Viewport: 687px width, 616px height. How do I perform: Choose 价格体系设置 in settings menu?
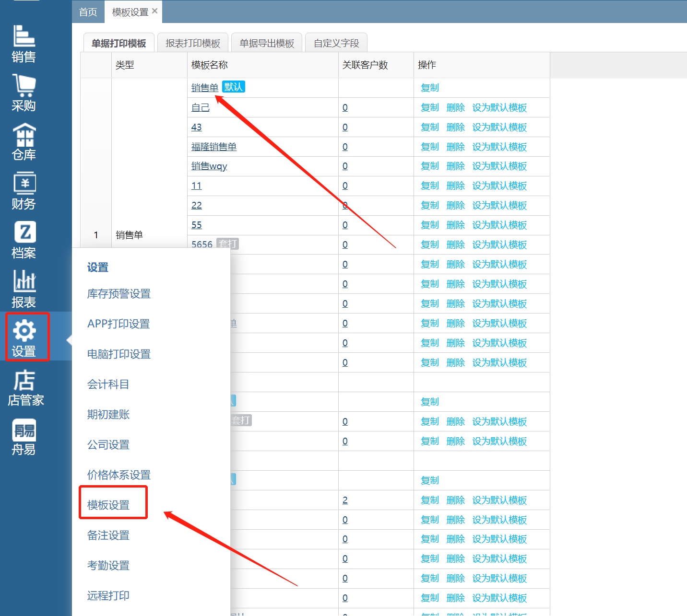(x=119, y=475)
